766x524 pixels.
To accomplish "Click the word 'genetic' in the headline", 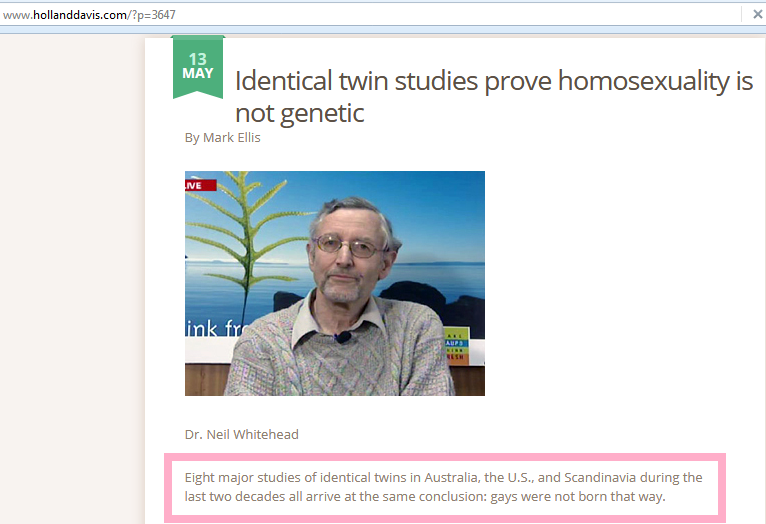I will click(x=322, y=114).
